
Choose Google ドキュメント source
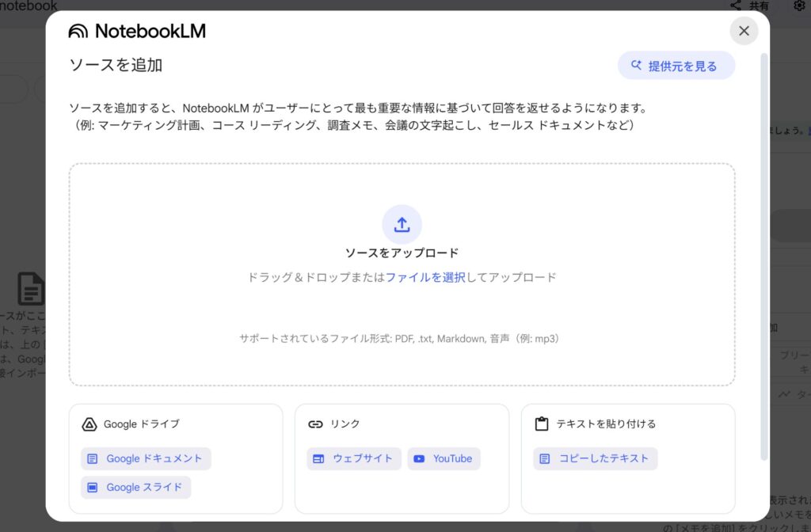click(146, 458)
